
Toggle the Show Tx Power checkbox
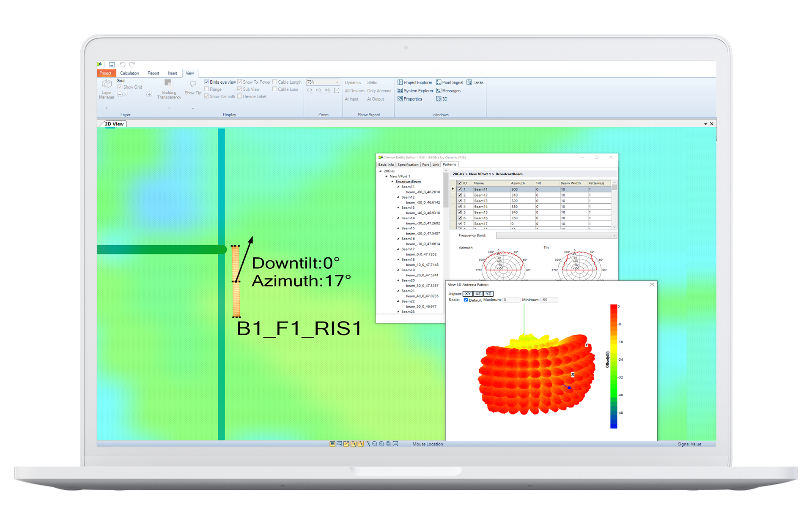(240, 82)
